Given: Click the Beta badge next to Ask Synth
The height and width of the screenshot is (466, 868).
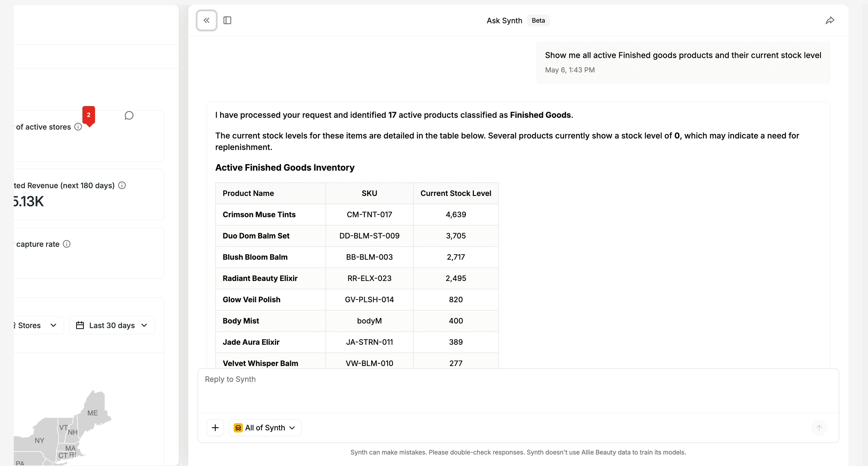Looking at the screenshot, I should click(x=538, y=21).
